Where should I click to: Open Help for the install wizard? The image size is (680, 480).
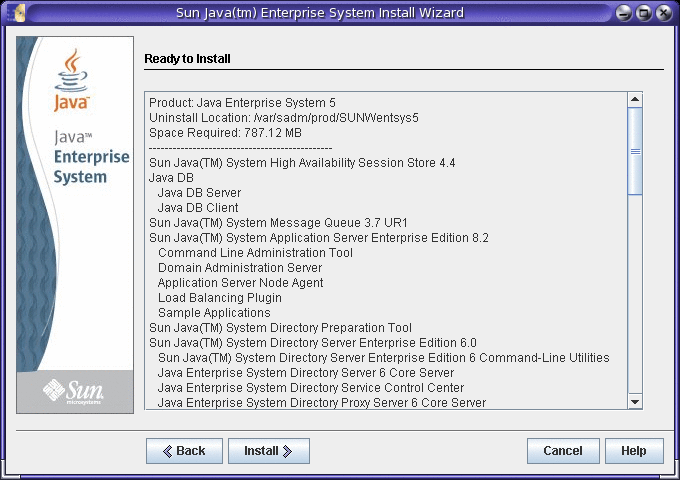point(634,451)
